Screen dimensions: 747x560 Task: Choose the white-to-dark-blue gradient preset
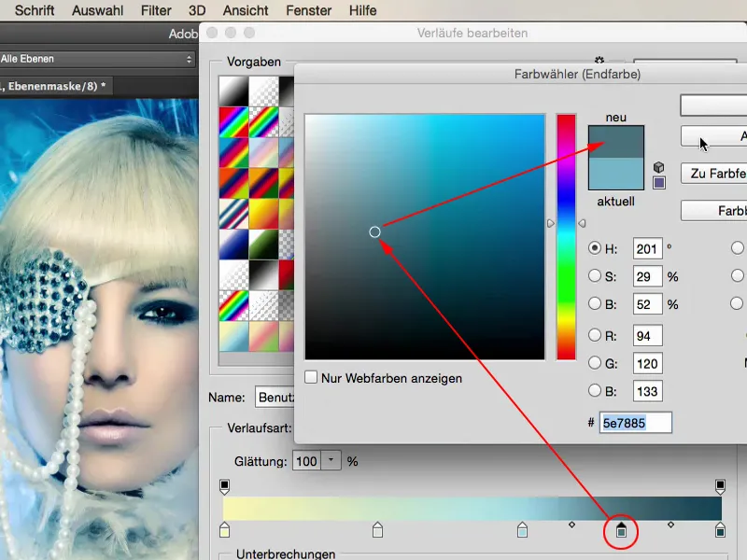pos(234,244)
